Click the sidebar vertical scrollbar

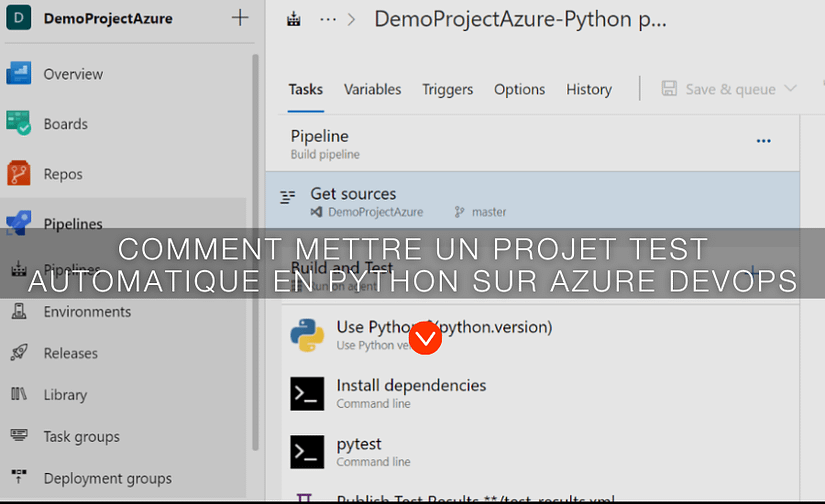[255, 252]
